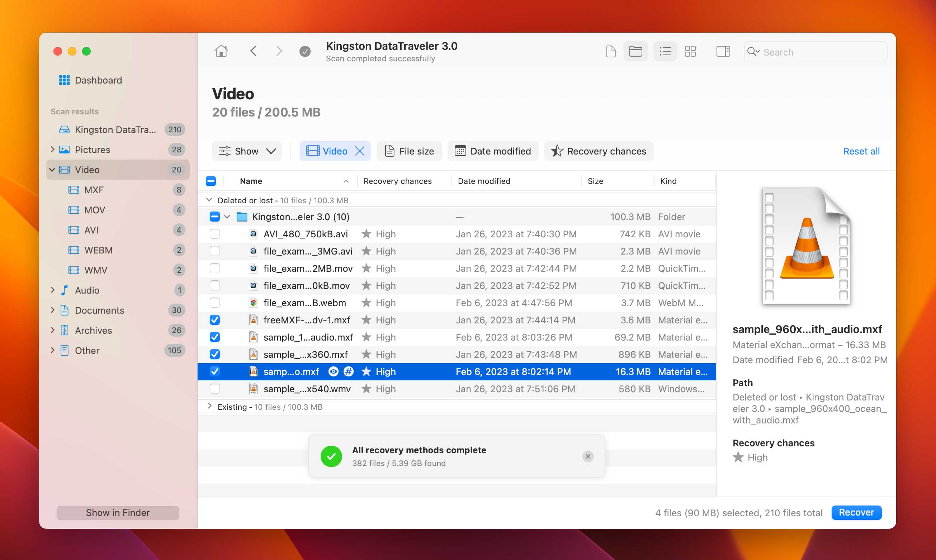Sort by Date modified column header
936x560 pixels.
(517, 181)
